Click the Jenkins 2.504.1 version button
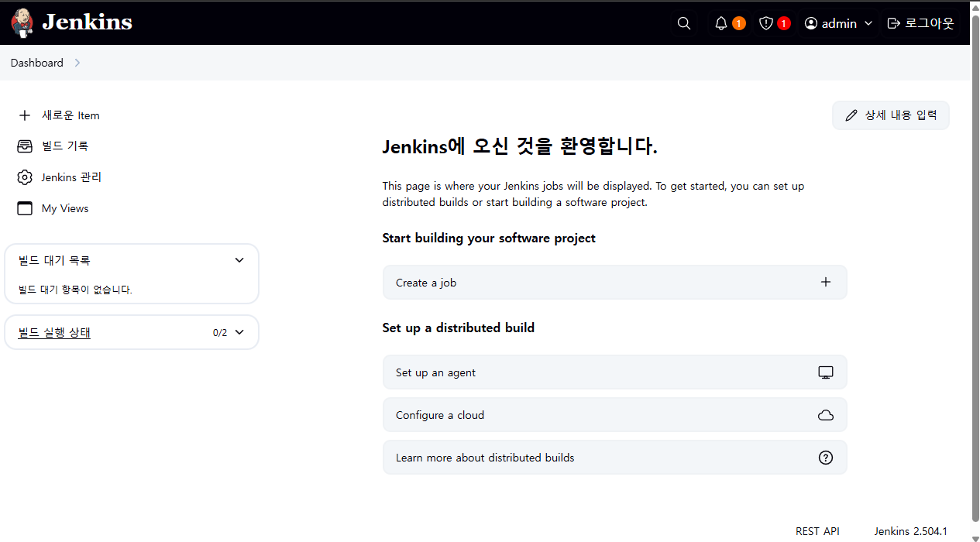The height and width of the screenshot is (542, 980). (911, 531)
